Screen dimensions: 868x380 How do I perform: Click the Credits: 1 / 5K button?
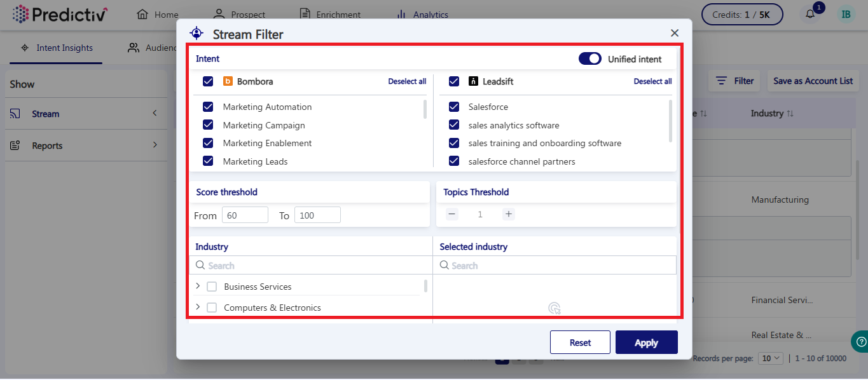pyautogui.click(x=742, y=15)
